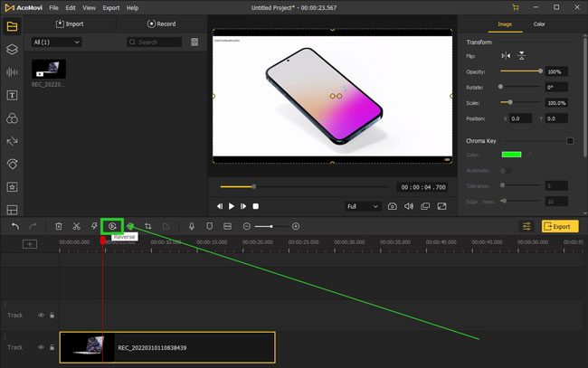Click the preview progress slider
The image size is (588, 368).
[x=305, y=186]
